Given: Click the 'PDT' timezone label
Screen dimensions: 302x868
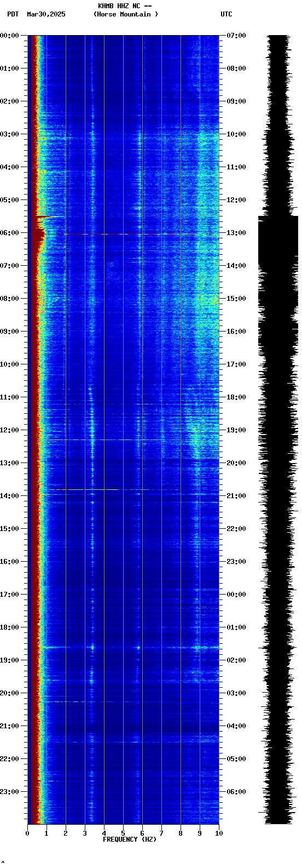Looking at the screenshot, I should pos(13,14).
